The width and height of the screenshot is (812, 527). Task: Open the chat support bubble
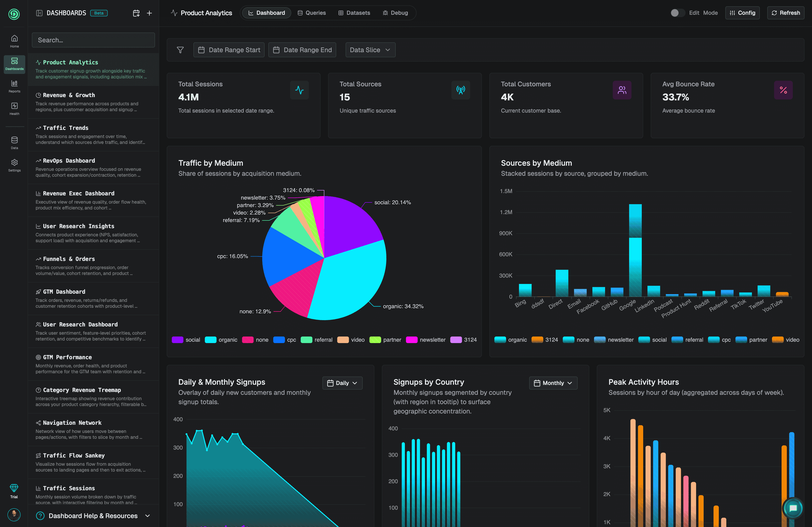point(793,508)
